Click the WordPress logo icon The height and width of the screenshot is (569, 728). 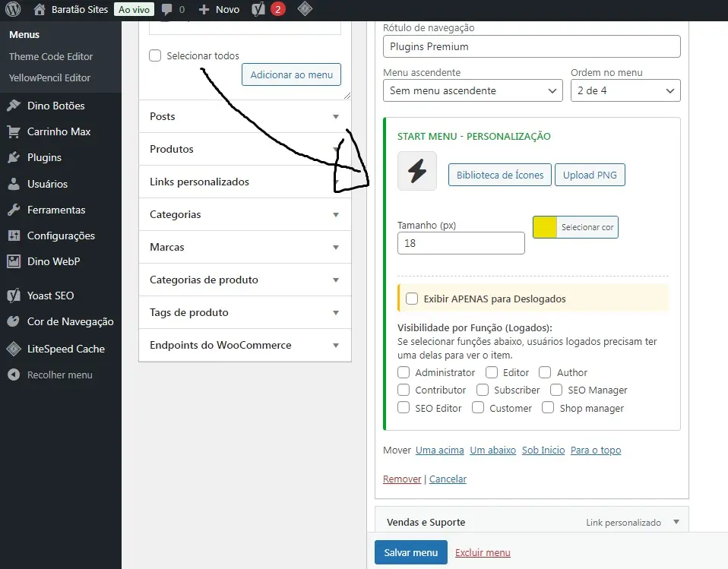pos(13,10)
